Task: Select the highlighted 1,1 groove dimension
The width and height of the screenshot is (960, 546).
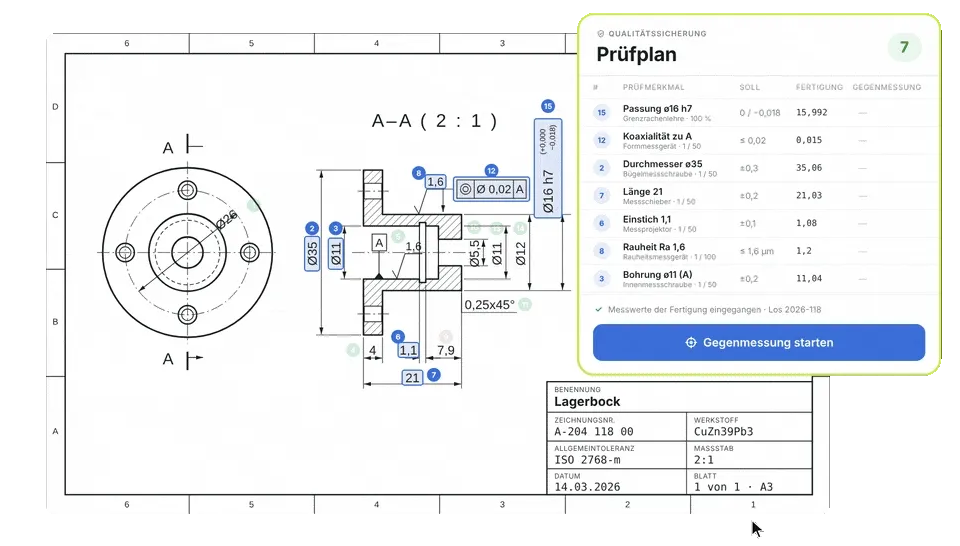Action: pos(408,350)
